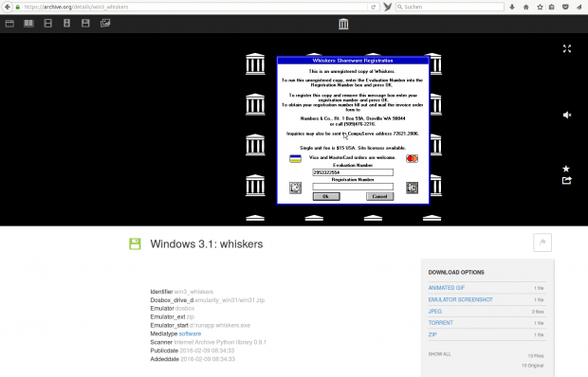588x377 pixels.
Task: Follow the software Mediatype link
Action: tap(190, 333)
